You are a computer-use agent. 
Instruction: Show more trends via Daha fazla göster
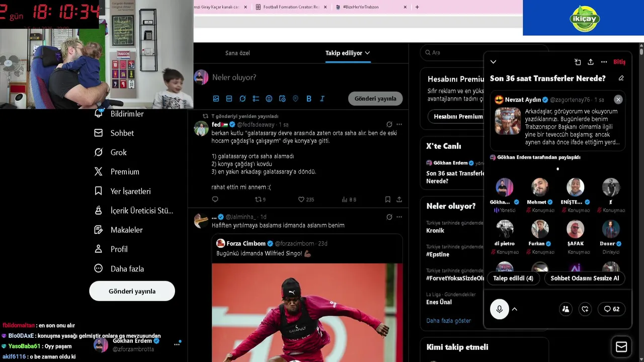tap(448, 320)
